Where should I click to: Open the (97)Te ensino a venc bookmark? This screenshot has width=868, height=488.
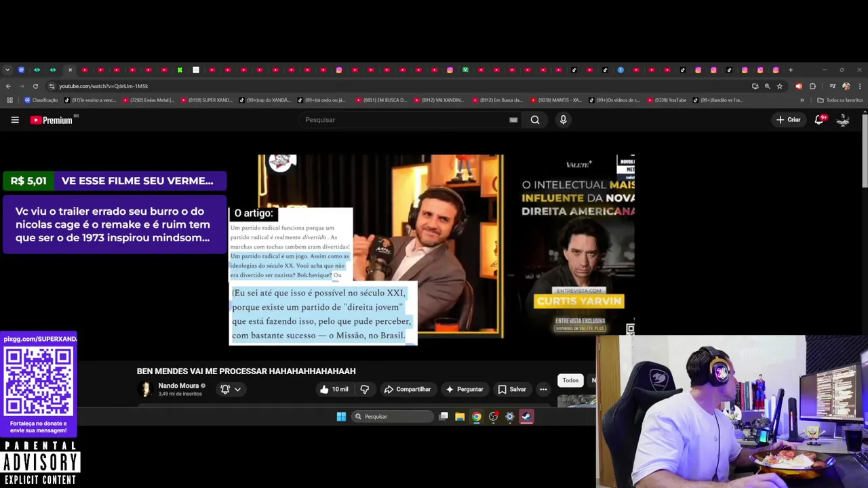tap(90, 100)
